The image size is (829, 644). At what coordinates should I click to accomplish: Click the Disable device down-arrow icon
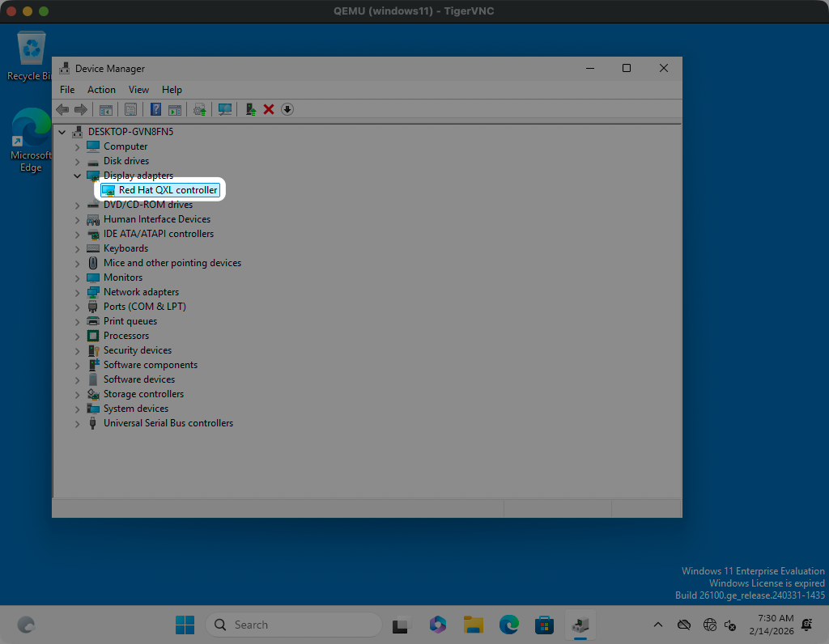click(x=287, y=109)
